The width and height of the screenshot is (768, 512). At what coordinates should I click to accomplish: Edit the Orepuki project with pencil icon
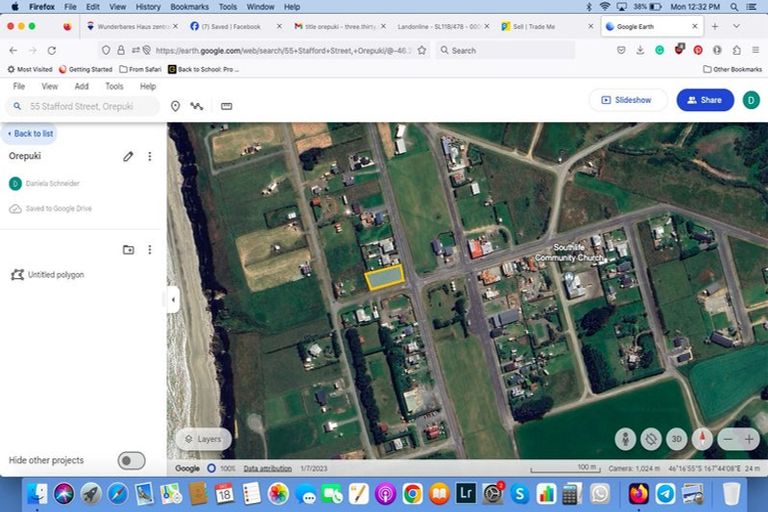click(x=128, y=156)
